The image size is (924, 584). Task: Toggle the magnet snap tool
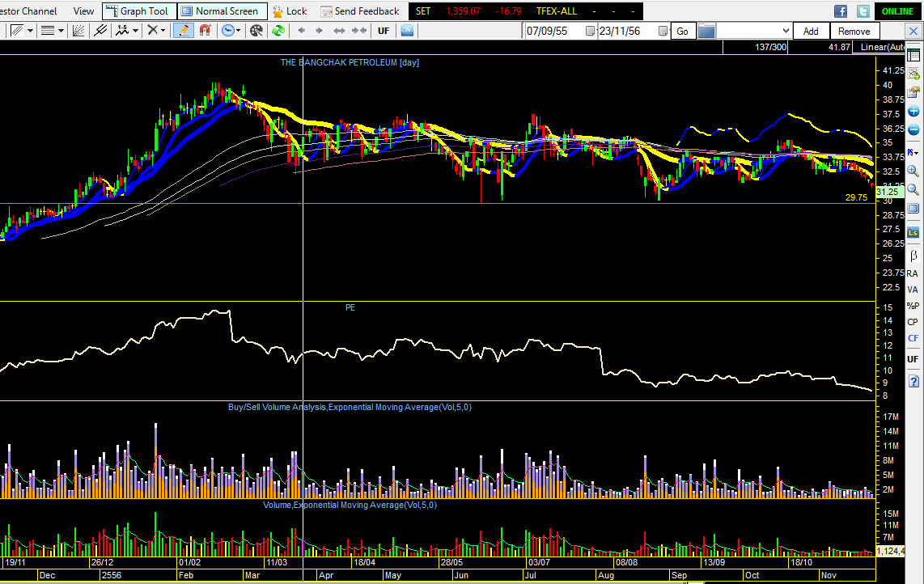click(x=205, y=31)
